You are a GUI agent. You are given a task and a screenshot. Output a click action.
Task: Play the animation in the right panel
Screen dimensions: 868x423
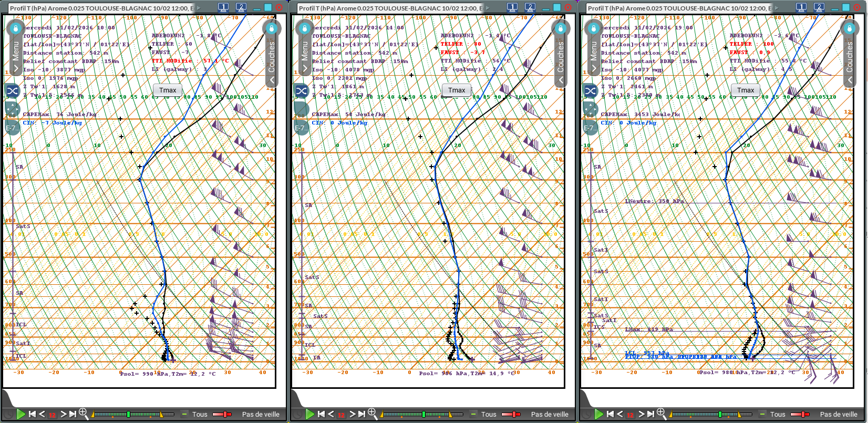click(x=598, y=414)
